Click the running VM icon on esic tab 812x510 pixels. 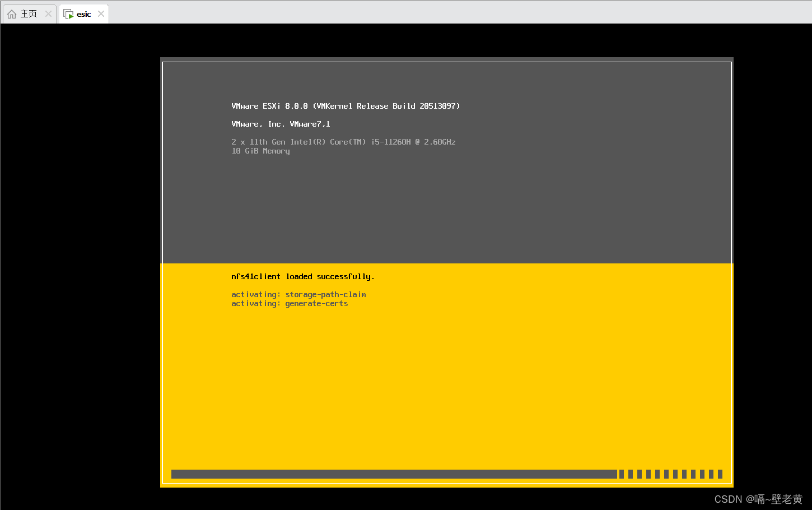[68, 14]
